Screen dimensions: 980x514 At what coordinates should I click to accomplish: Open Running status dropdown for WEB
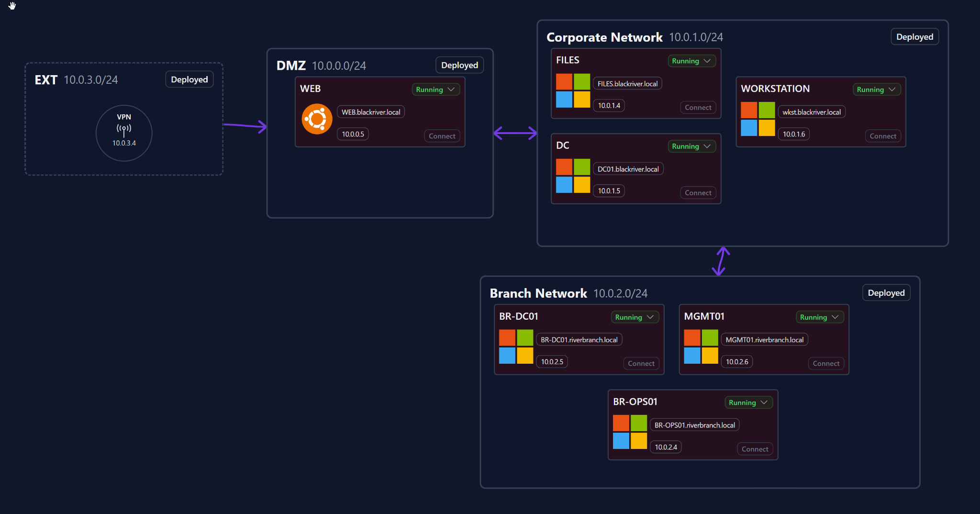point(435,89)
